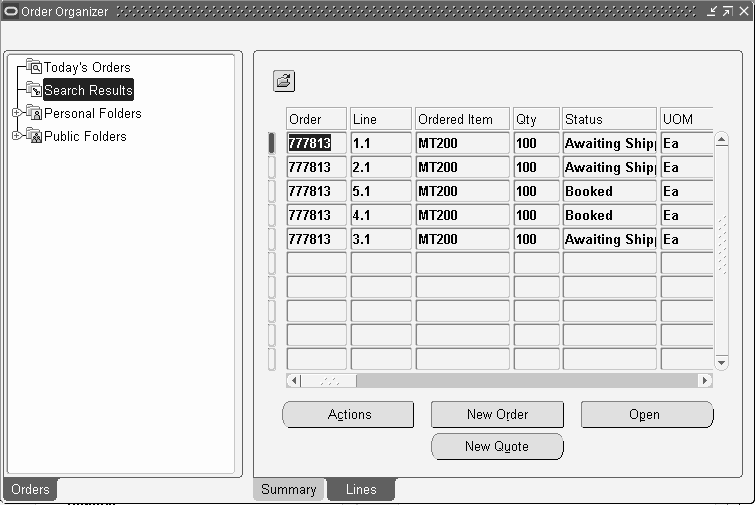
Task: Click the Qty column header
Action: click(x=536, y=119)
